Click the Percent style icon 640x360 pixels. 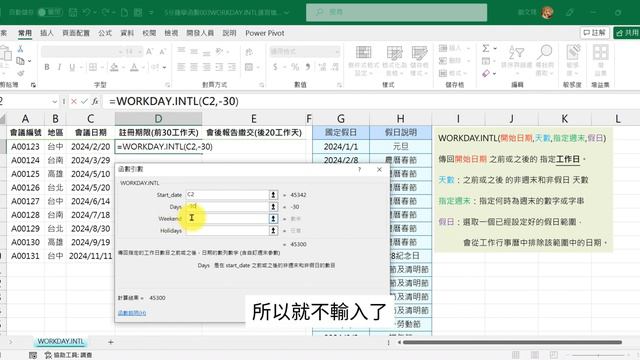[295, 67]
